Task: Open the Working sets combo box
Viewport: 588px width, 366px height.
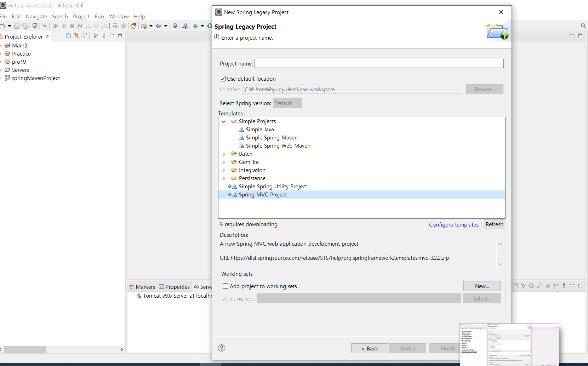Action: (x=359, y=299)
